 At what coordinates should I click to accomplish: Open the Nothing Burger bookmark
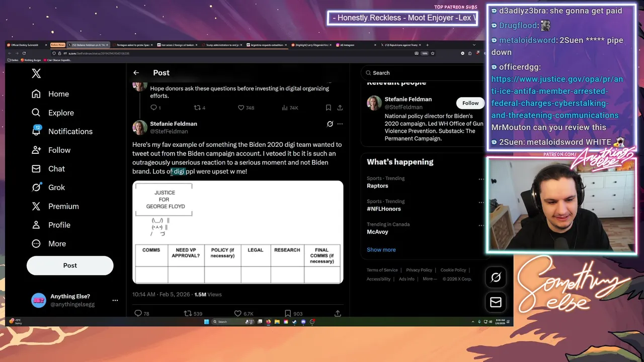(x=31, y=60)
